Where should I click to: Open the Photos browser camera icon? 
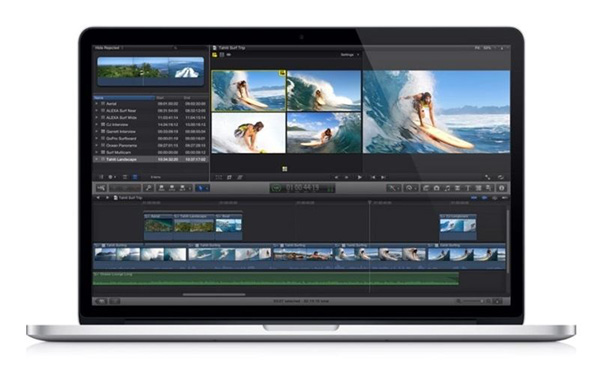coord(436,188)
